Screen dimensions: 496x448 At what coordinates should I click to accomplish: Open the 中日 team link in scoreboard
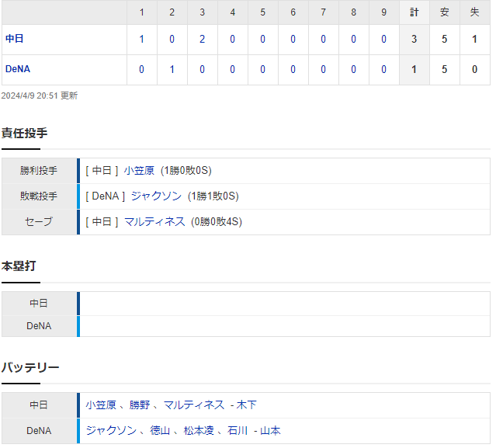(x=14, y=39)
